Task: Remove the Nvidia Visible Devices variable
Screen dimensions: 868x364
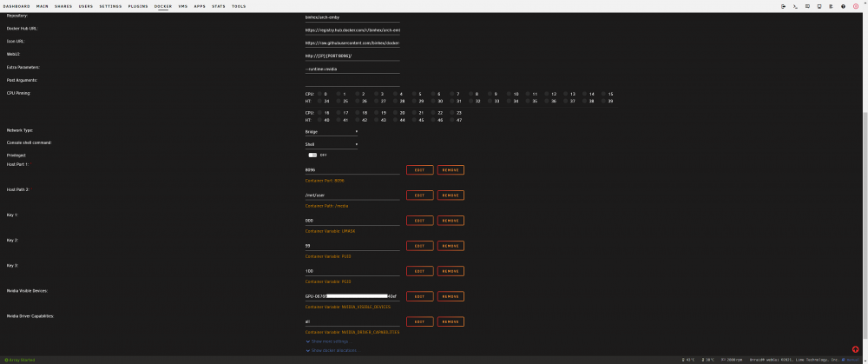Action: pos(450,296)
